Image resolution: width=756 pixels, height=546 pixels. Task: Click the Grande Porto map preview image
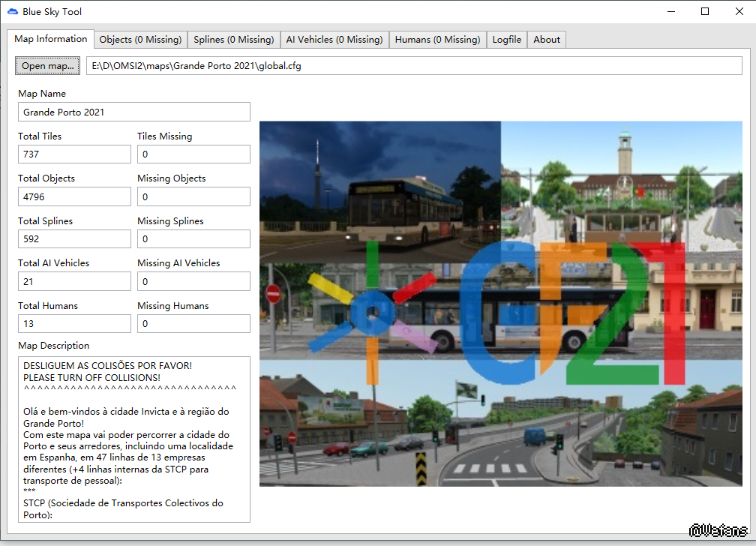pos(500,304)
